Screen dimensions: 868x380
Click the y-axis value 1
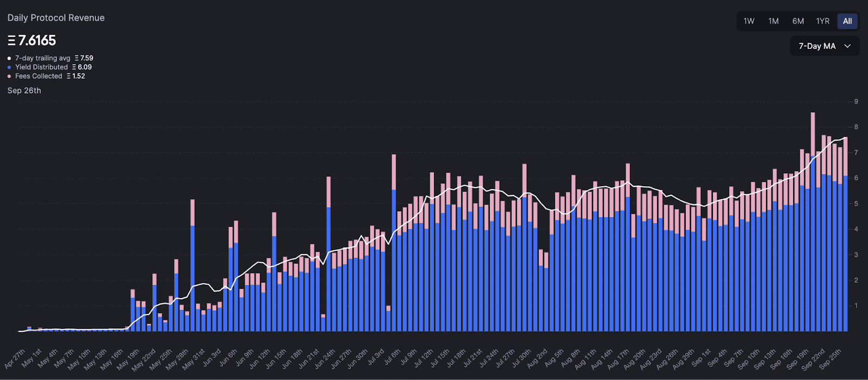[x=856, y=306]
